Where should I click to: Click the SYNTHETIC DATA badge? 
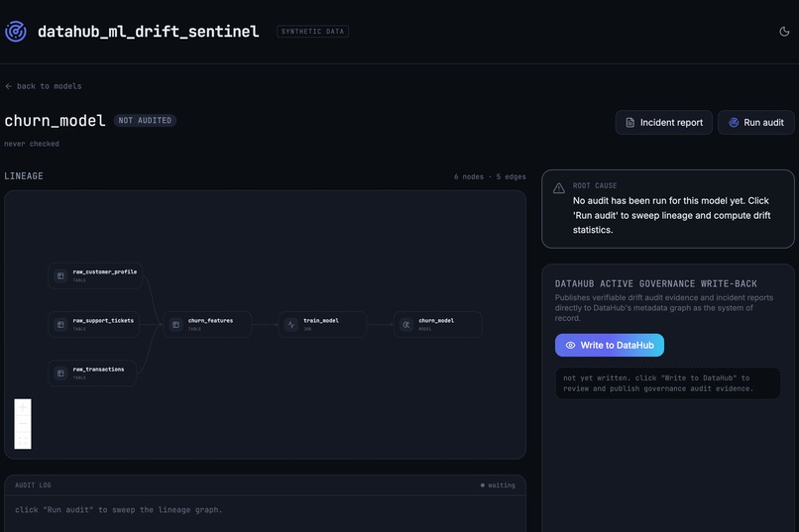tap(312, 32)
